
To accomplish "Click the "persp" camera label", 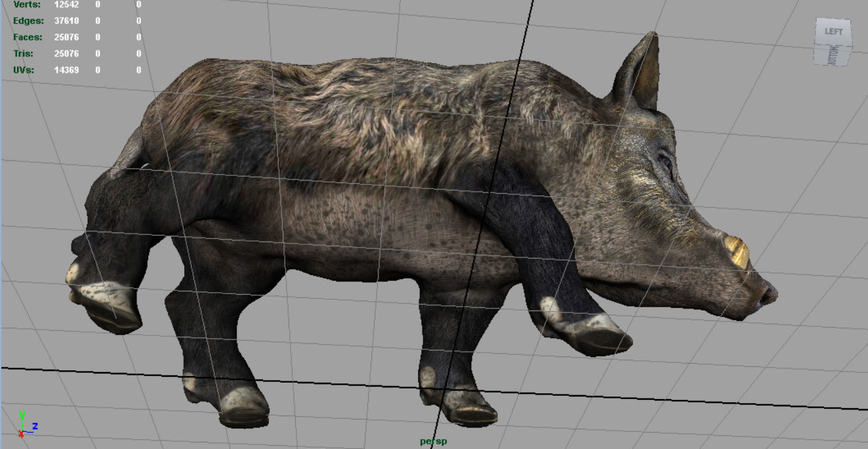I will click(433, 441).
